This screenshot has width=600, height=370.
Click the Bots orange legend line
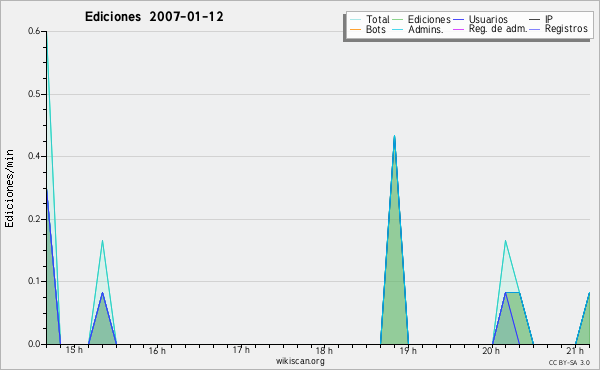coord(355,29)
